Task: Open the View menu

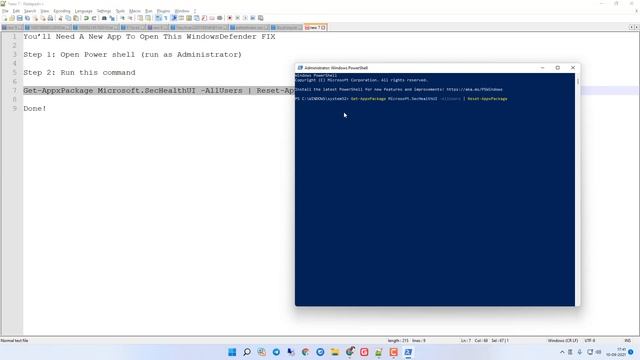Action: [45, 11]
